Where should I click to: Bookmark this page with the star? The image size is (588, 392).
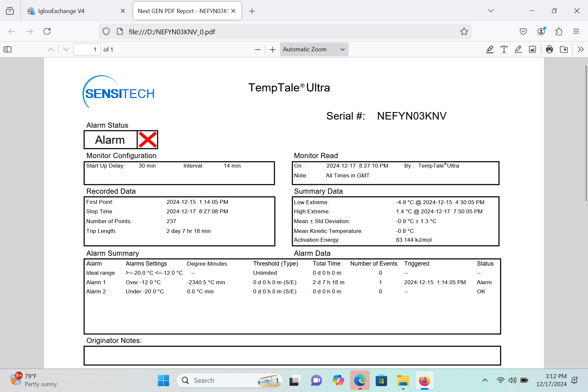pos(464,31)
